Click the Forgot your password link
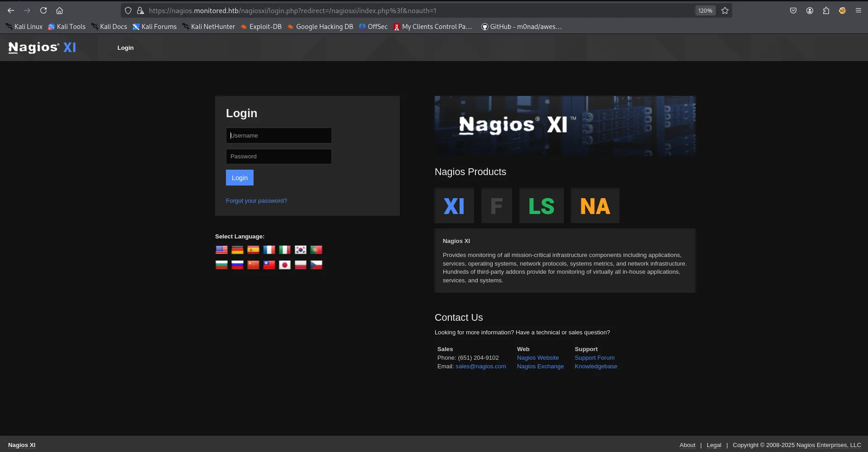 256,201
